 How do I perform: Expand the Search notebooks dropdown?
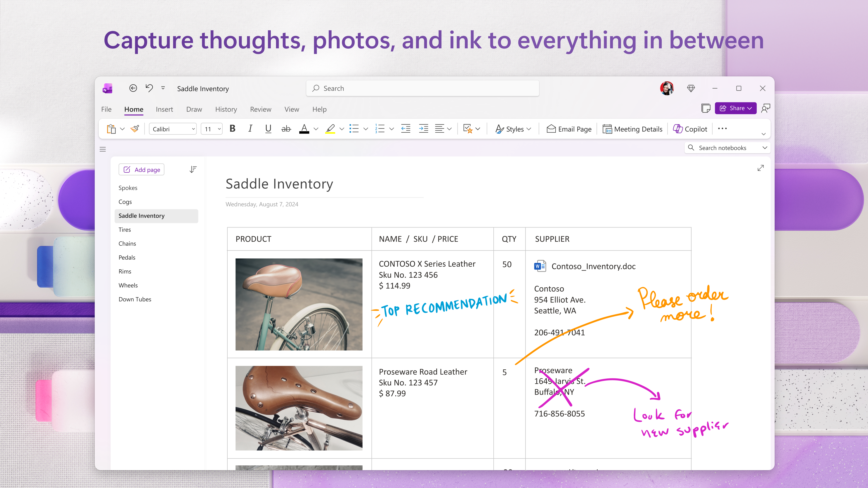pyautogui.click(x=764, y=148)
